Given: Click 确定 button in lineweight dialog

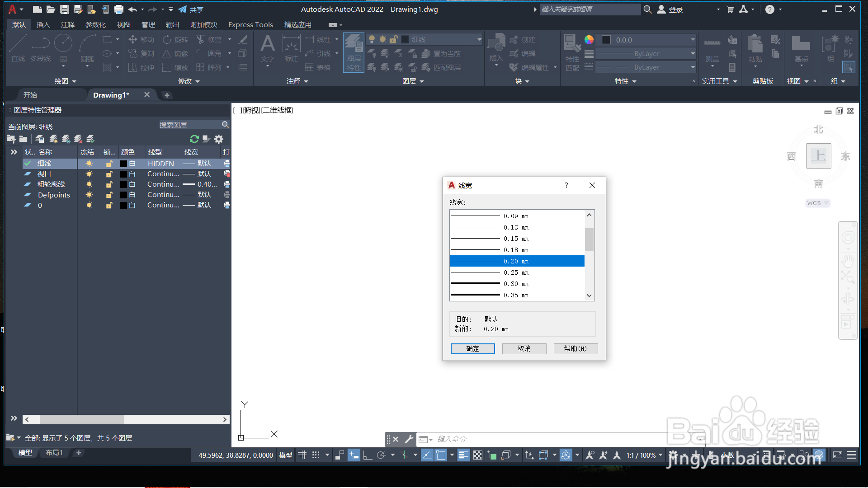Looking at the screenshot, I should coord(473,349).
